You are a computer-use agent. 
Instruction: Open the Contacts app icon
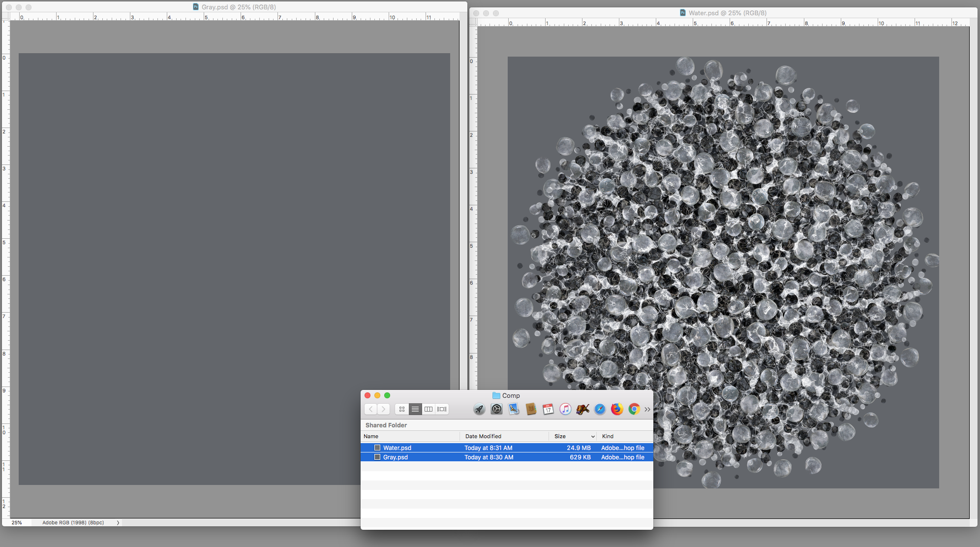[531, 409]
